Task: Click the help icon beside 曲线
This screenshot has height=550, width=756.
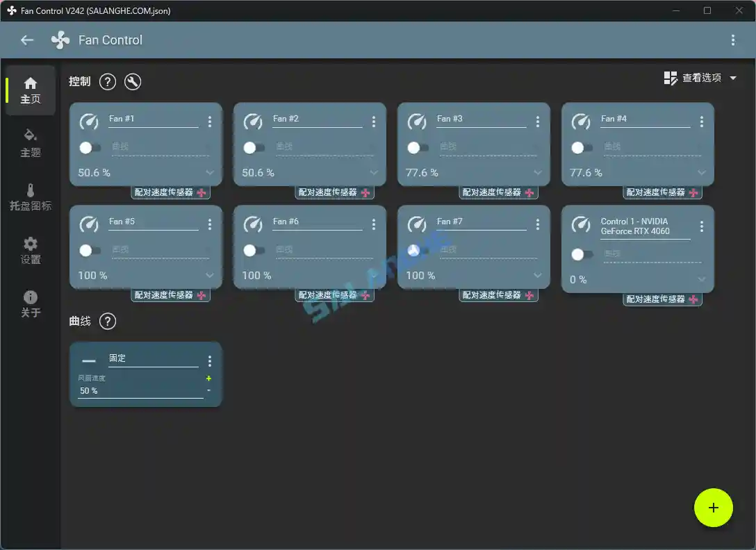Action: pyautogui.click(x=108, y=321)
